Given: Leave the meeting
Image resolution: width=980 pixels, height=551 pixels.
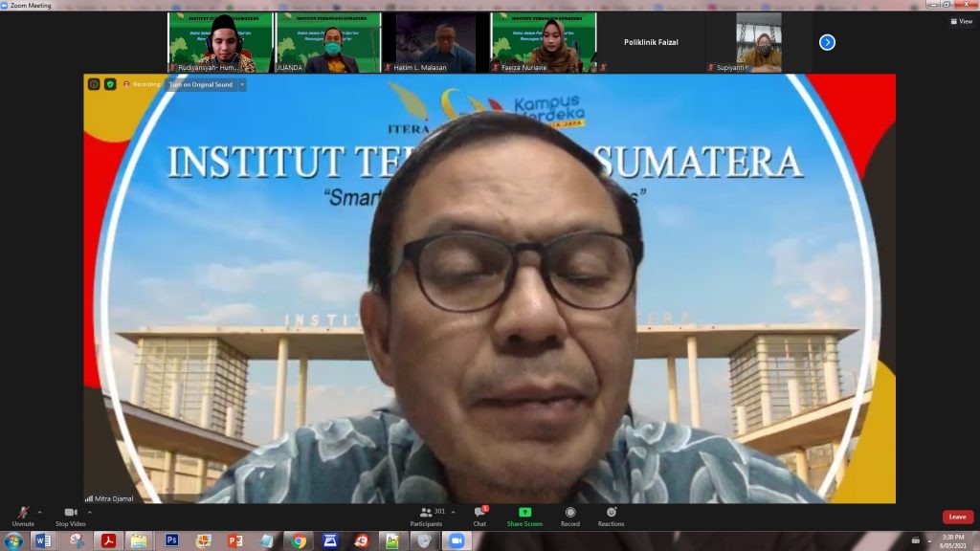Looking at the screenshot, I should [x=957, y=517].
